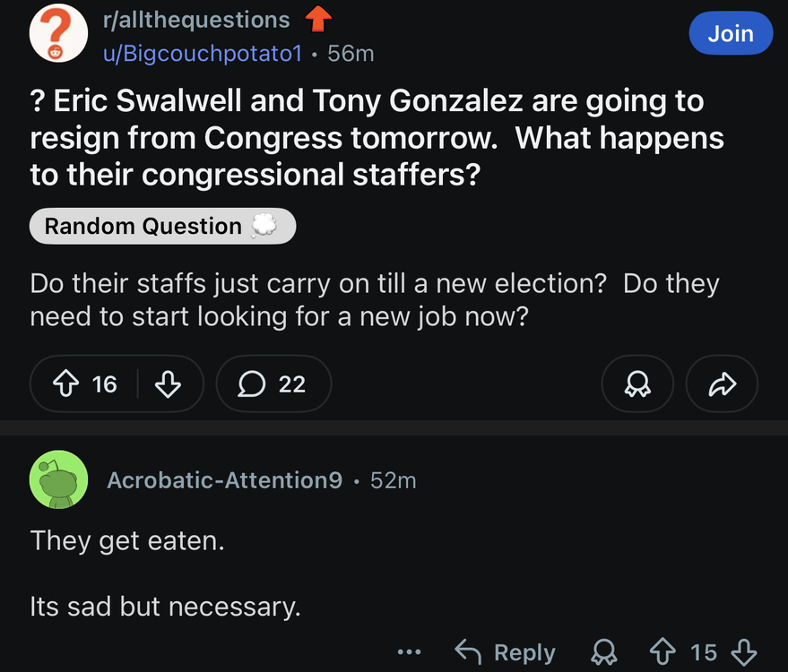Open the Eric Swalwell post title

pyautogui.click(x=377, y=138)
